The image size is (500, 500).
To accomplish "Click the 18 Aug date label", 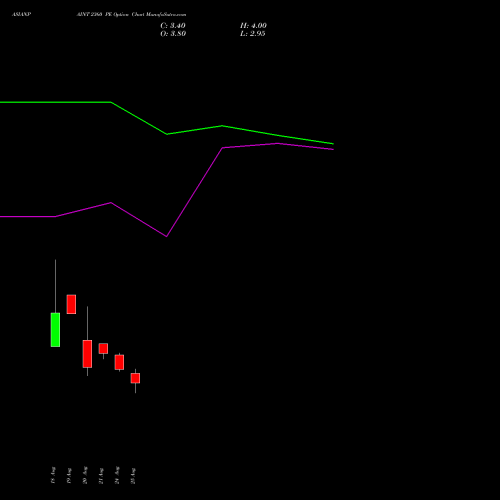I will [53, 475].
